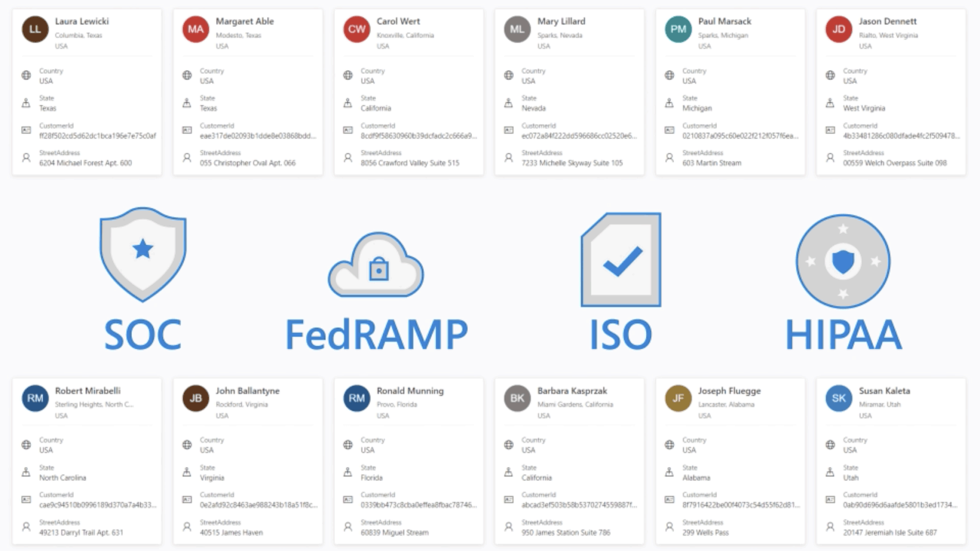
Task: Click Joseph Fluegge's JF avatar
Action: [678, 398]
